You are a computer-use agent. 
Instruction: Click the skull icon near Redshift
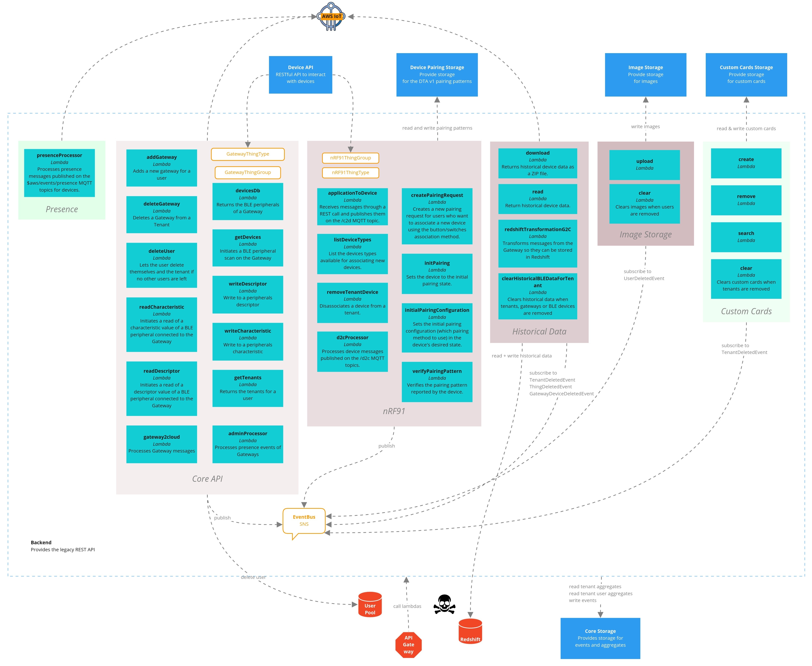click(445, 603)
